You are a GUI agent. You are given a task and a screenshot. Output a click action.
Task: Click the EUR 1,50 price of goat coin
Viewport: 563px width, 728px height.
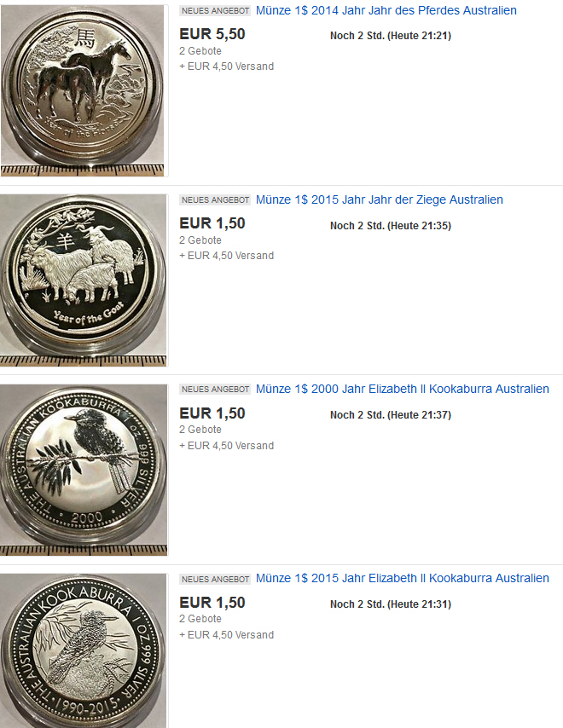pyautogui.click(x=212, y=223)
